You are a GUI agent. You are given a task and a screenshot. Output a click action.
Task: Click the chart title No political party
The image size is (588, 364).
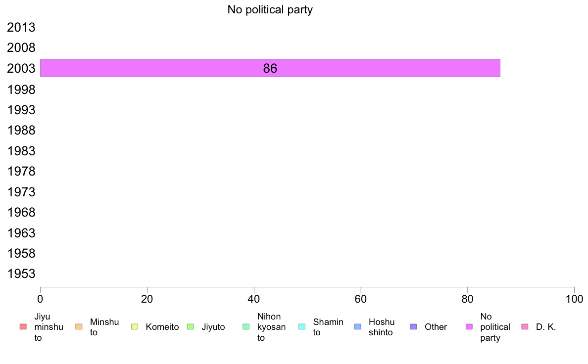(270, 9)
